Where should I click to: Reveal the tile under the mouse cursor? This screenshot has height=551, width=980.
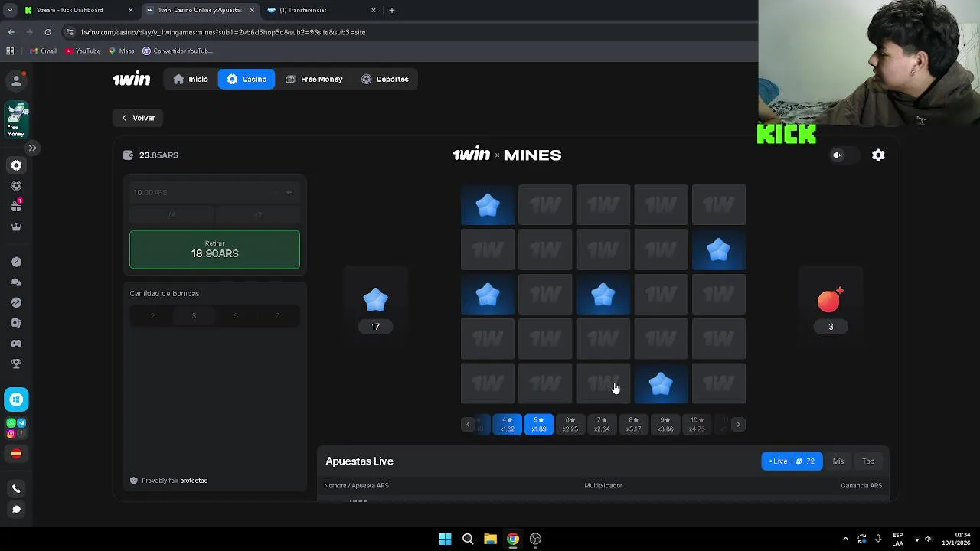pos(603,383)
